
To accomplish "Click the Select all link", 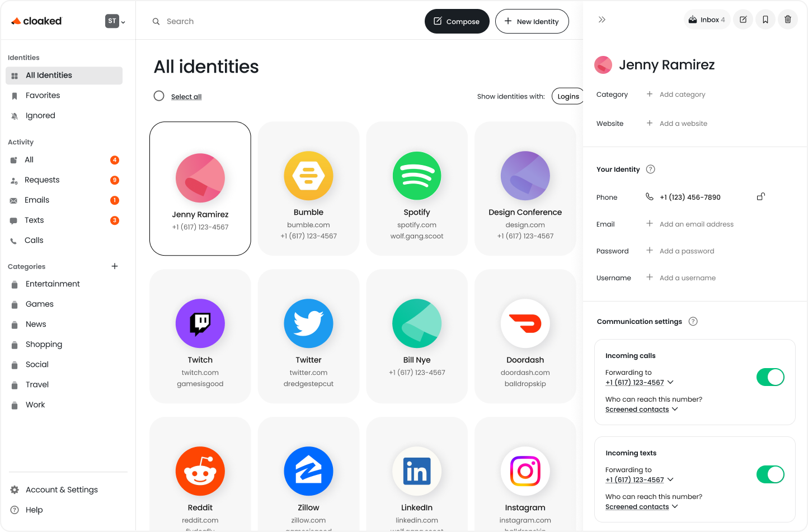I will [186, 97].
